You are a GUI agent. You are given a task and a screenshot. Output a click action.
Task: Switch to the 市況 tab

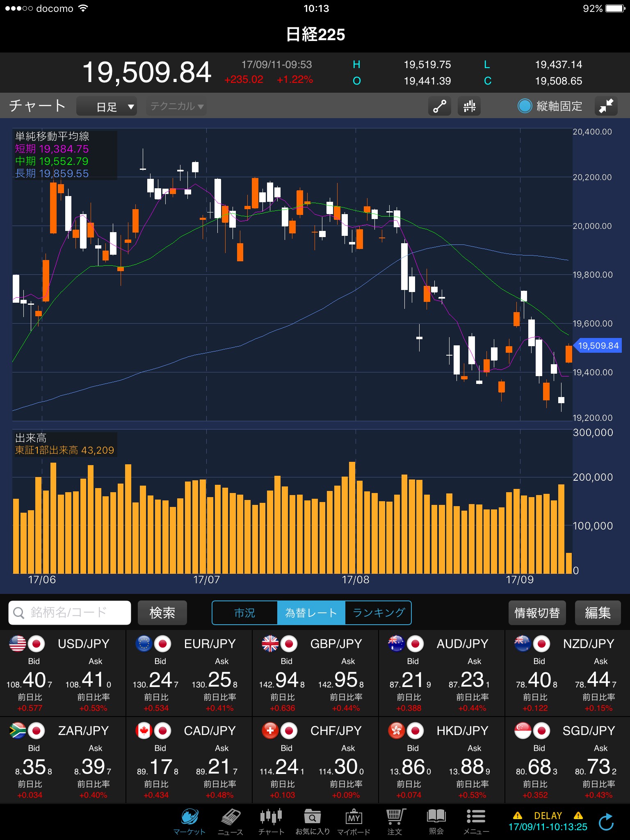pos(245,613)
